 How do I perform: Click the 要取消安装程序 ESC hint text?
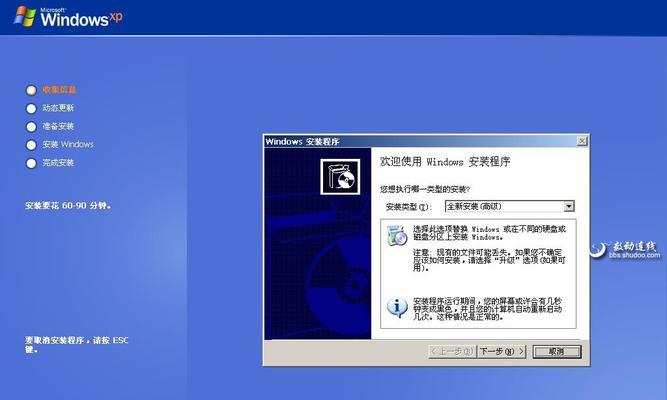point(76,345)
